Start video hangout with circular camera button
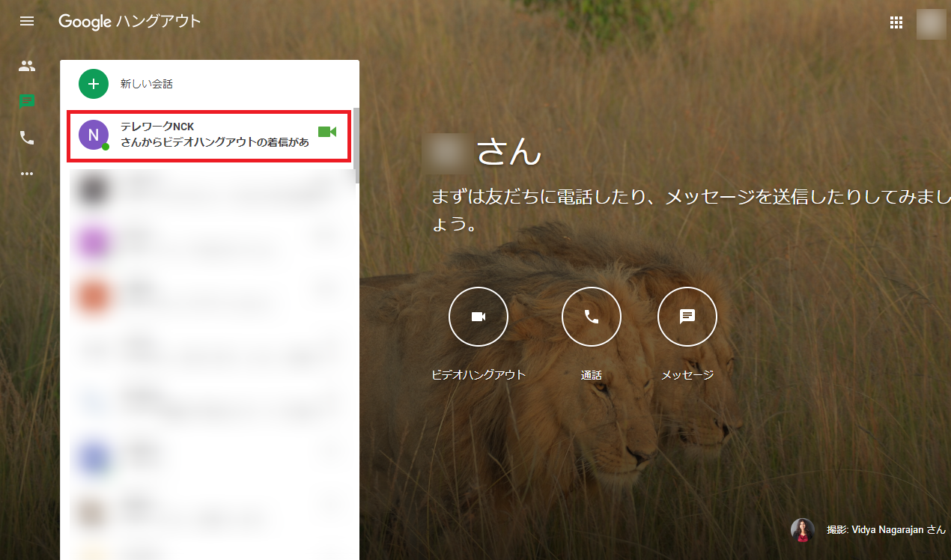 point(478,317)
